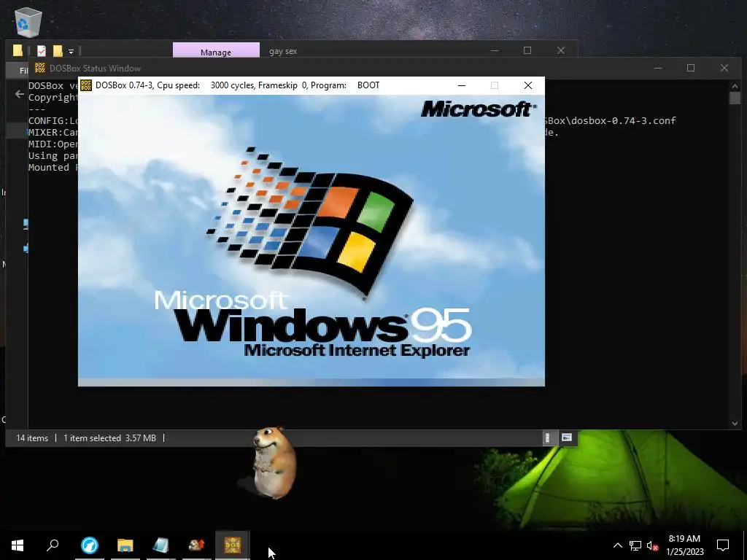Screen dimensions: 747x560
Task: Open the hamster app icon in taskbar
Action: tap(196, 545)
